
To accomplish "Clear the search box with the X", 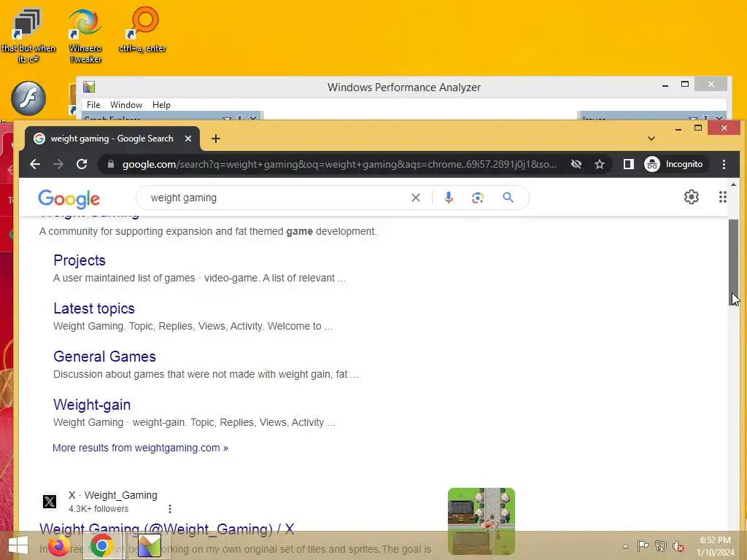I will (x=415, y=198).
